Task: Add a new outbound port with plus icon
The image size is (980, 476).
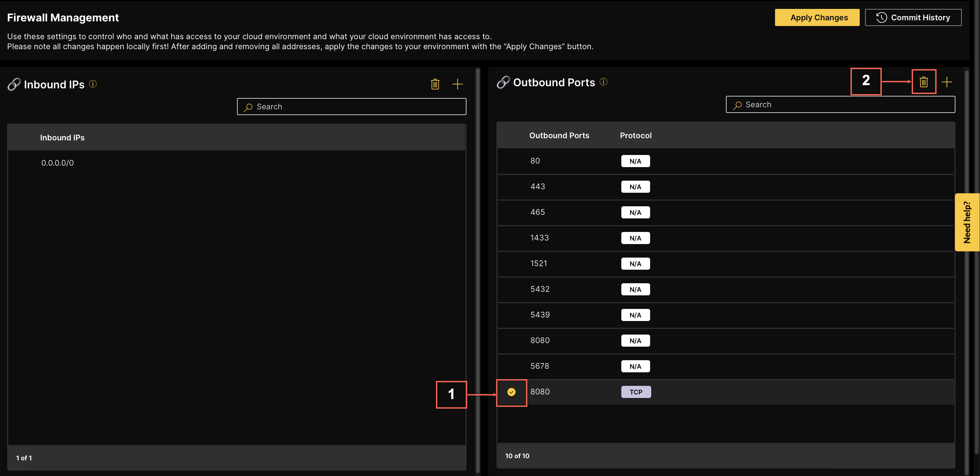Action: pos(948,82)
